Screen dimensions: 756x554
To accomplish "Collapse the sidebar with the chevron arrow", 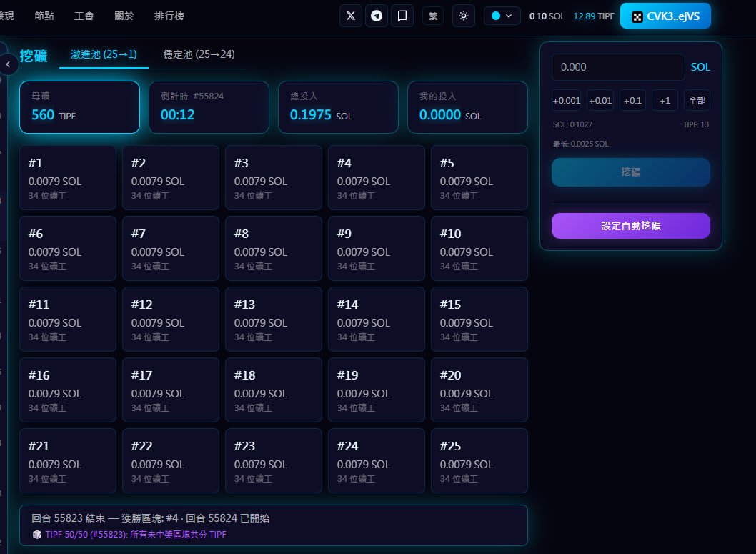I will 8,64.
